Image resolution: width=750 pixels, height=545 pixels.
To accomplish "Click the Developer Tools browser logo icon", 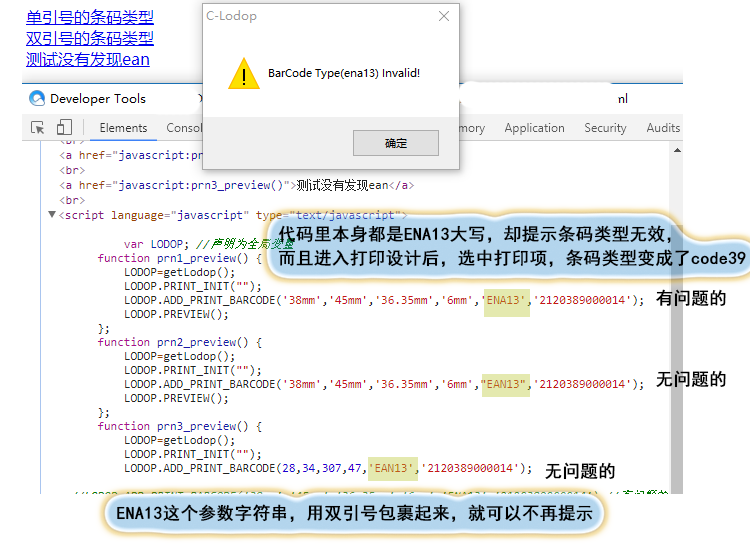I will tap(37, 98).
